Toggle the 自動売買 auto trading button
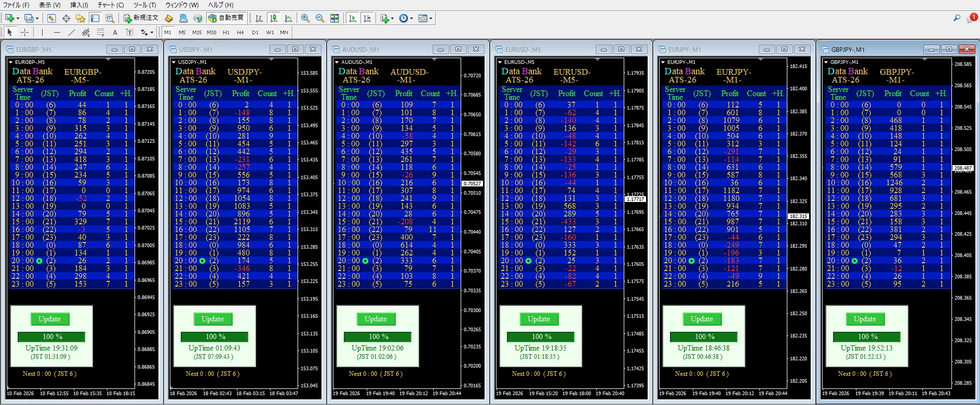This screenshot has width=980, height=405. pos(226,18)
